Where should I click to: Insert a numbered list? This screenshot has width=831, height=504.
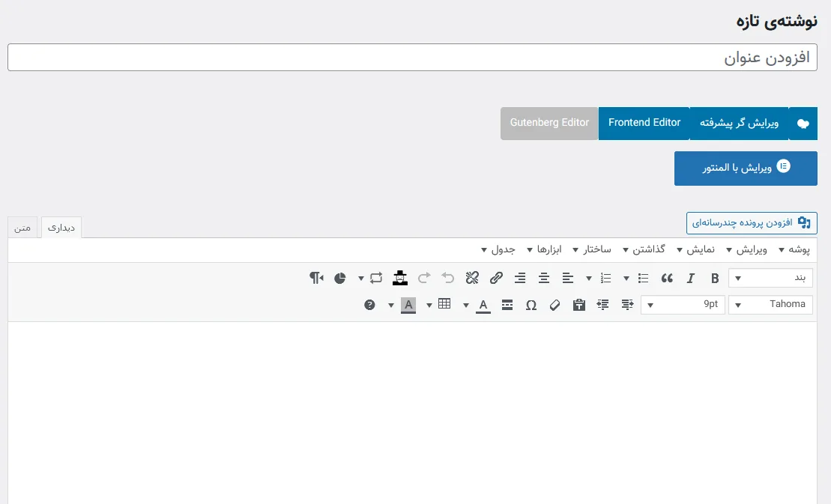(605, 278)
